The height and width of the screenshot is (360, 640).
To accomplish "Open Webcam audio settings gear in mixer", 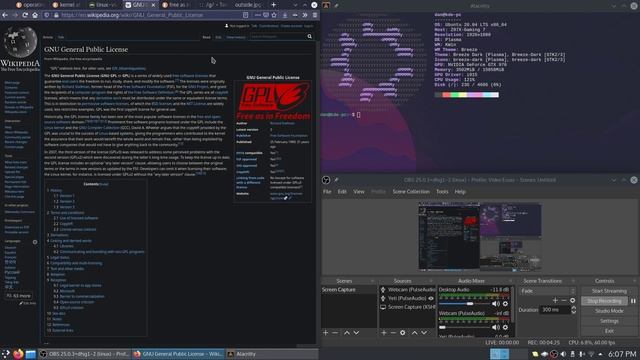I will tap(505, 327).
